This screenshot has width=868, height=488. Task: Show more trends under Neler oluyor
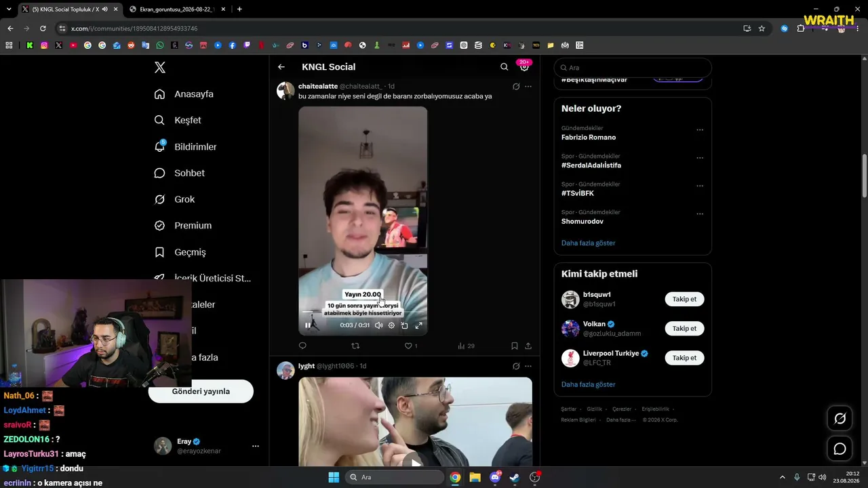point(589,243)
